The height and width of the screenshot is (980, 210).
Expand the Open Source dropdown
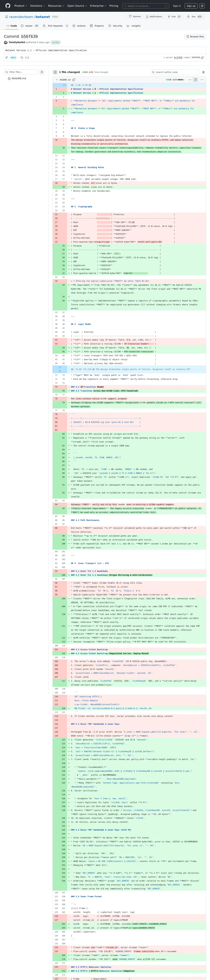pos(77,6)
